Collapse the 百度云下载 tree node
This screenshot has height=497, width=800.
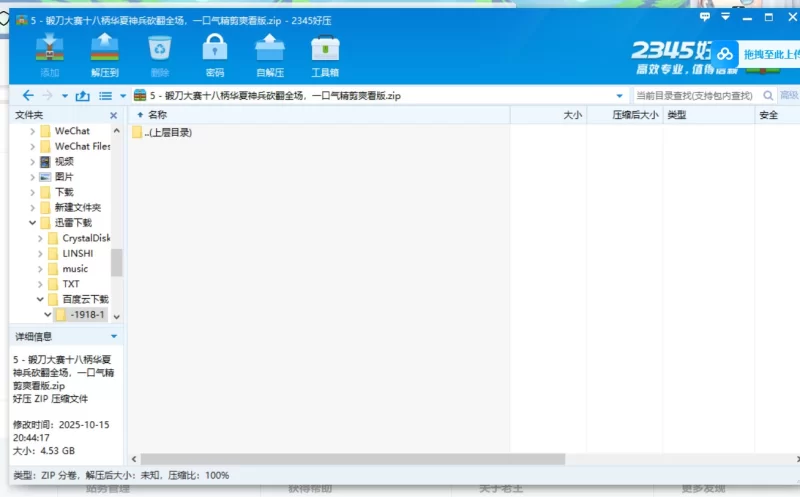click(x=40, y=300)
